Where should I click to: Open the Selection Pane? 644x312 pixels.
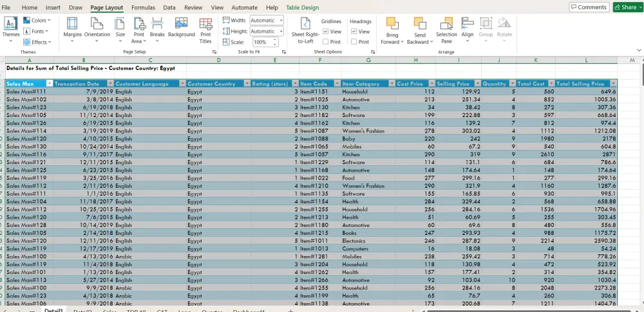(446, 30)
